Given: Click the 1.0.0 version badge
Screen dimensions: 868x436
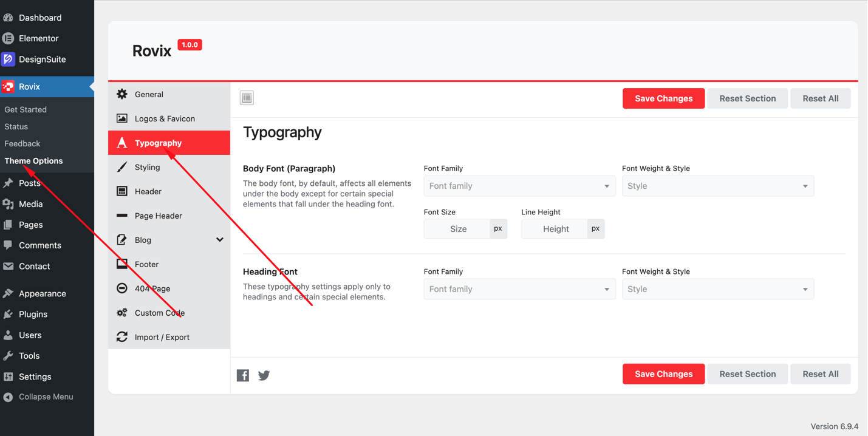Looking at the screenshot, I should coord(190,45).
